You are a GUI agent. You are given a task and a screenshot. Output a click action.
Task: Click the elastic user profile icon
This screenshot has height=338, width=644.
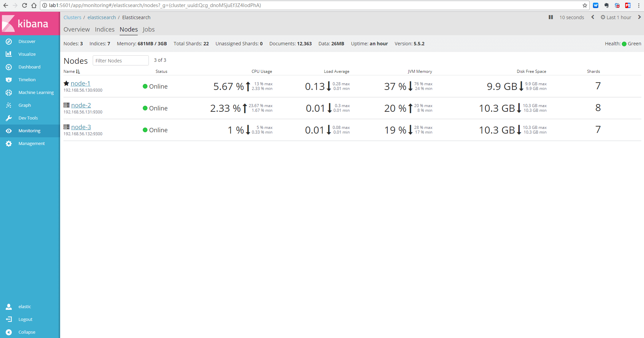tap(9, 307)
